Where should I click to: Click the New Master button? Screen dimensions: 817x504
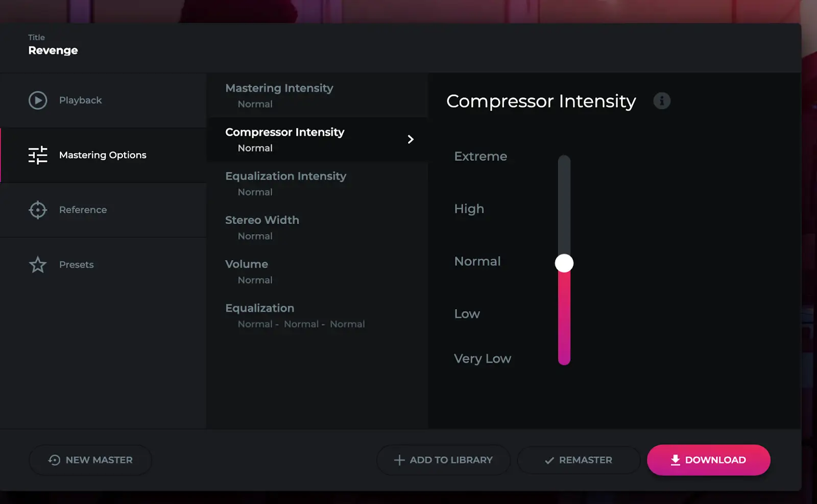(x=90, y=460)
